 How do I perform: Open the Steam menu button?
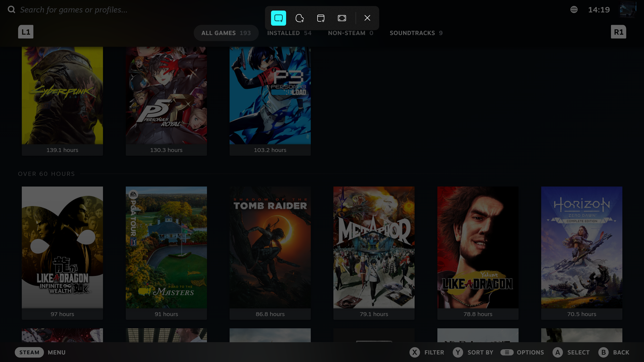pos(29,352)
